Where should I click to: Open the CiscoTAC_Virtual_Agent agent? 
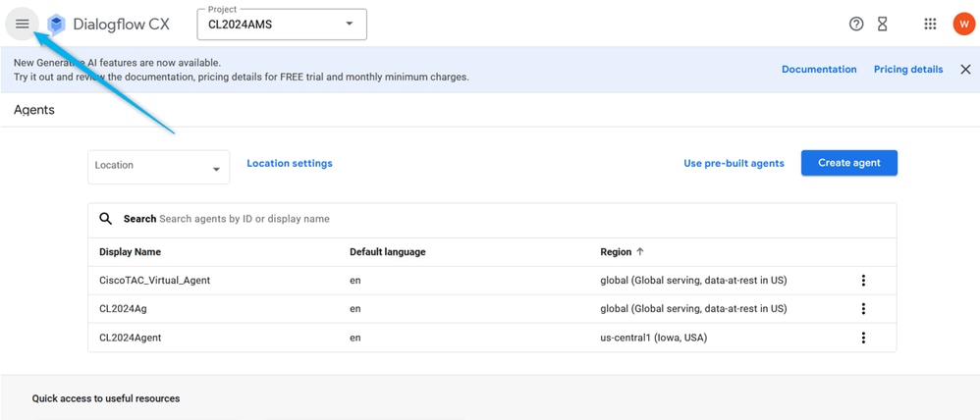154,281
